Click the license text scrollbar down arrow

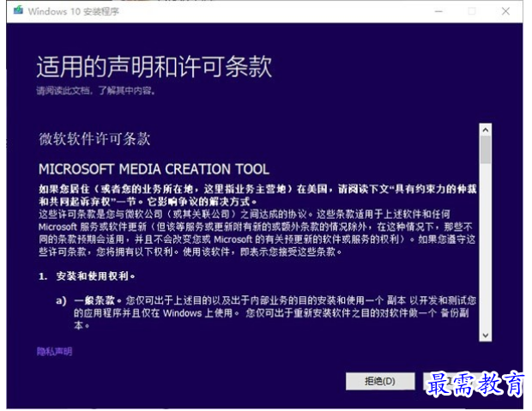[x=486, y=335]
